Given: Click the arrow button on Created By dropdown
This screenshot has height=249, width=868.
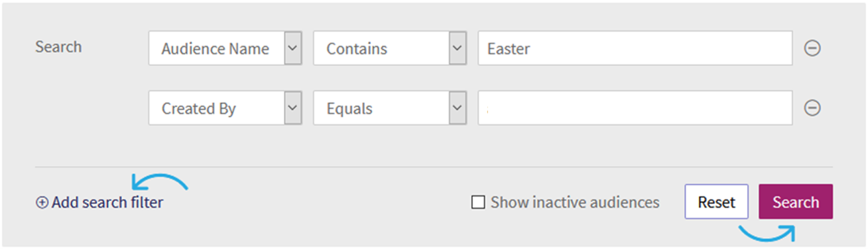Looking at the screenshot, I should coord(293,108).
